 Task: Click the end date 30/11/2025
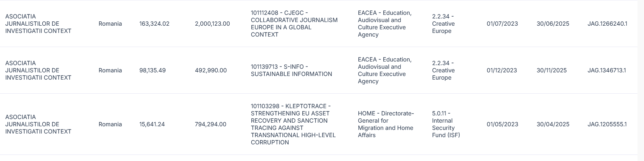coord(551,71)
